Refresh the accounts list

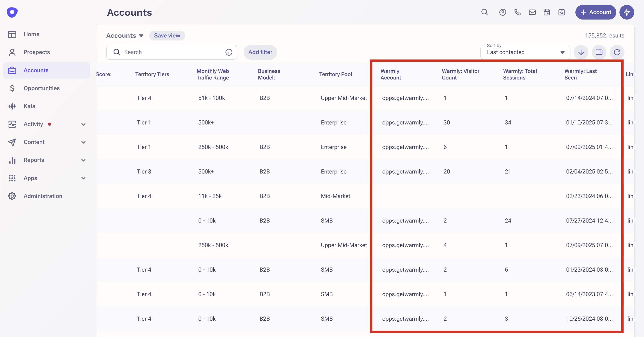tap(617, 52)
